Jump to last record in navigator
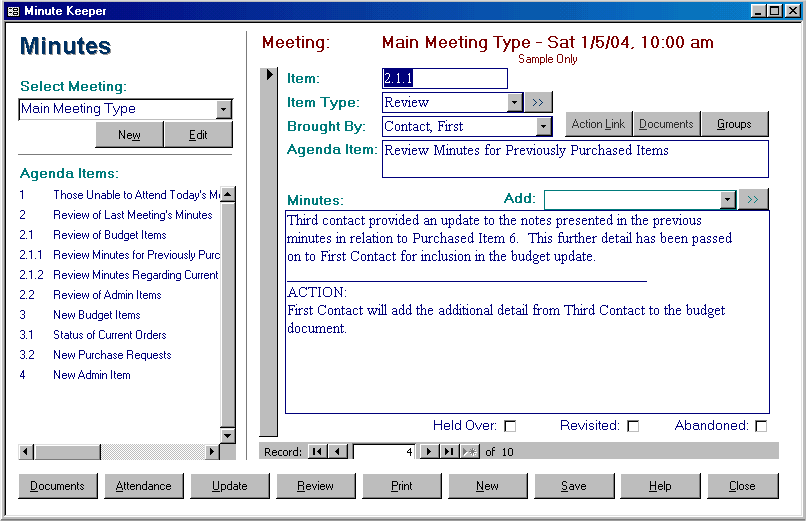 [449, 452]
